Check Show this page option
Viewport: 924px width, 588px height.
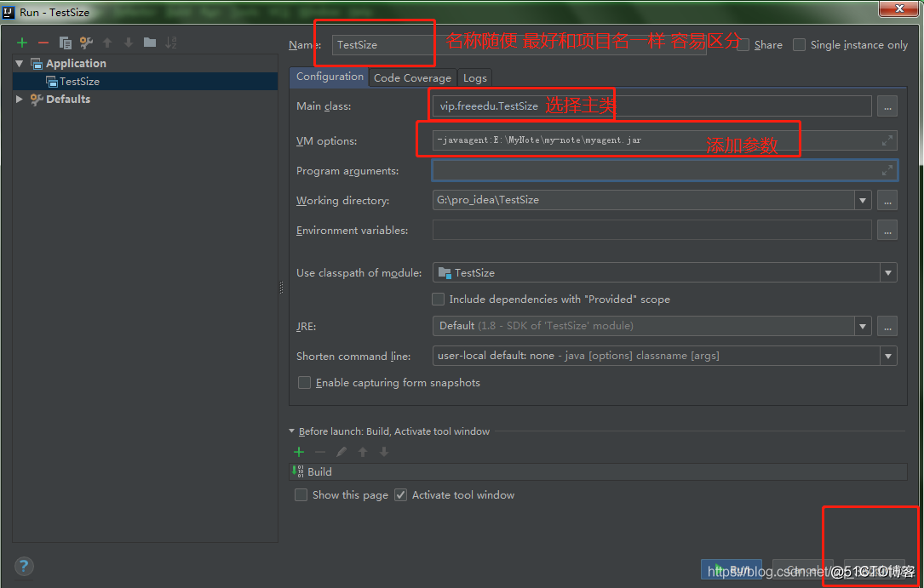point(301,495)
